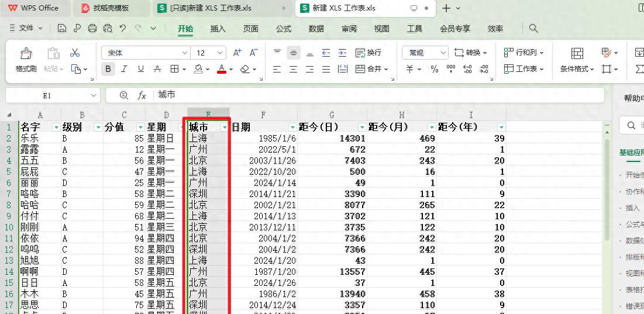
Task: Click the Print icon
Action: (x=93, y=28)
